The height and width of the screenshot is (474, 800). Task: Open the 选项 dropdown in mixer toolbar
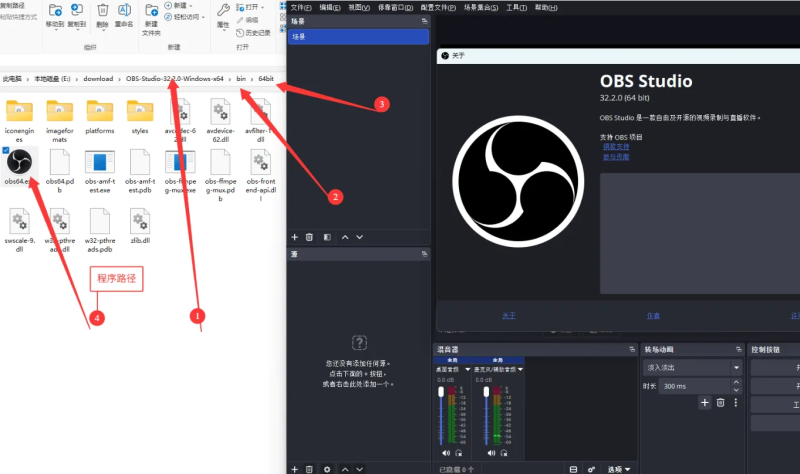(619, 469)
